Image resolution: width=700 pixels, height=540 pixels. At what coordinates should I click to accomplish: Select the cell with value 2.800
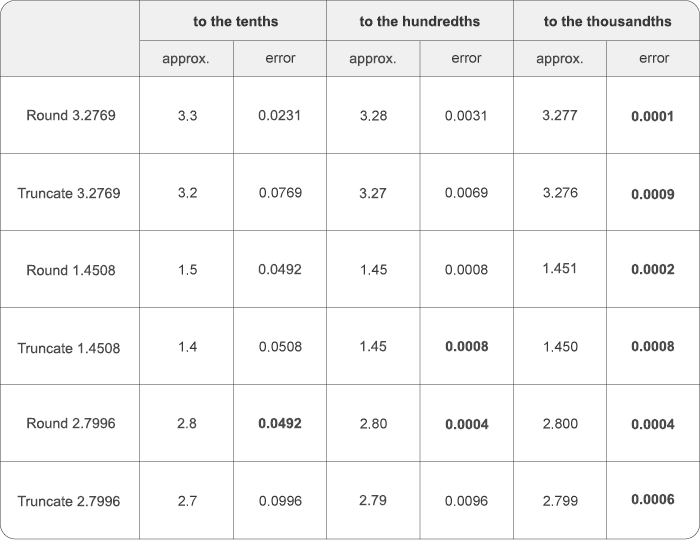coord(560,423)
